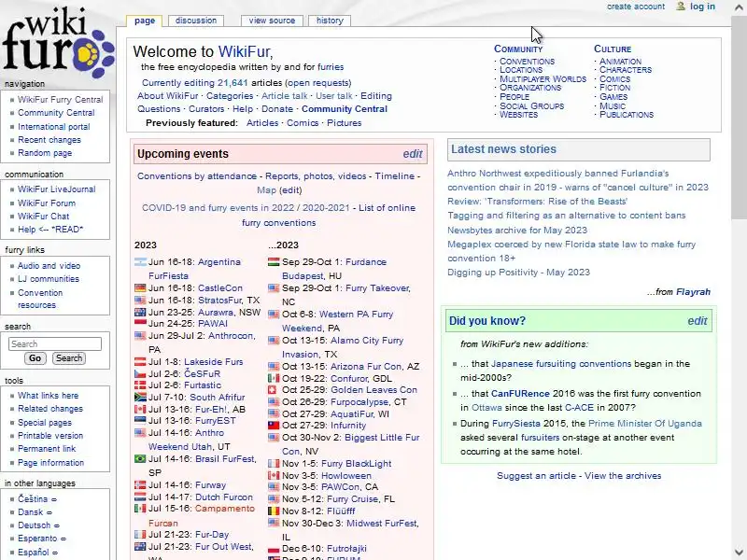
Task: Click the Czech flag beside ČeSFuR
Action: pos(140,374)
